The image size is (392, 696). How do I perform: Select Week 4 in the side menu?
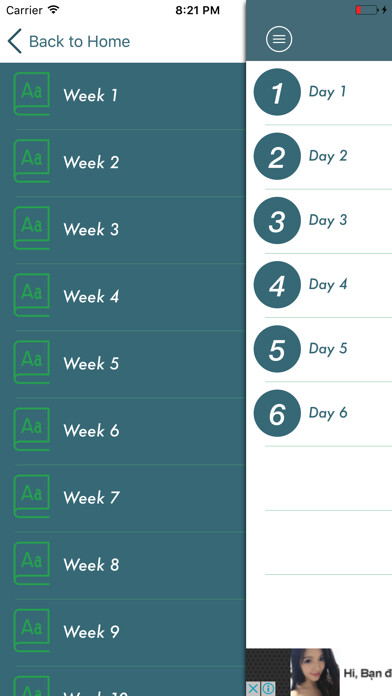coord(123,297)
